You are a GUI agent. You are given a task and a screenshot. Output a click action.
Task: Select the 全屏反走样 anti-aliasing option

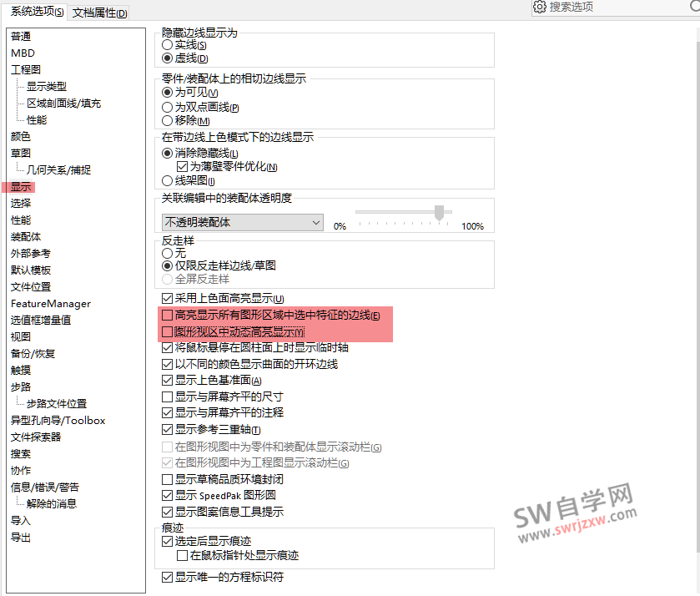click(x=169, y=279)
